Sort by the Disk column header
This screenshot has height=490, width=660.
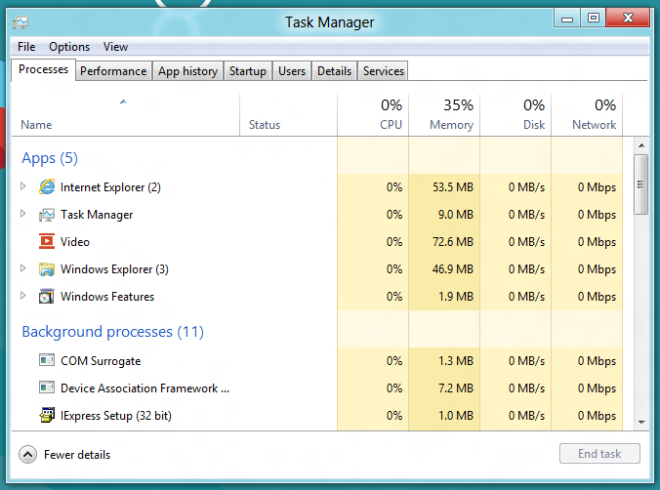[x=516, y=115]
